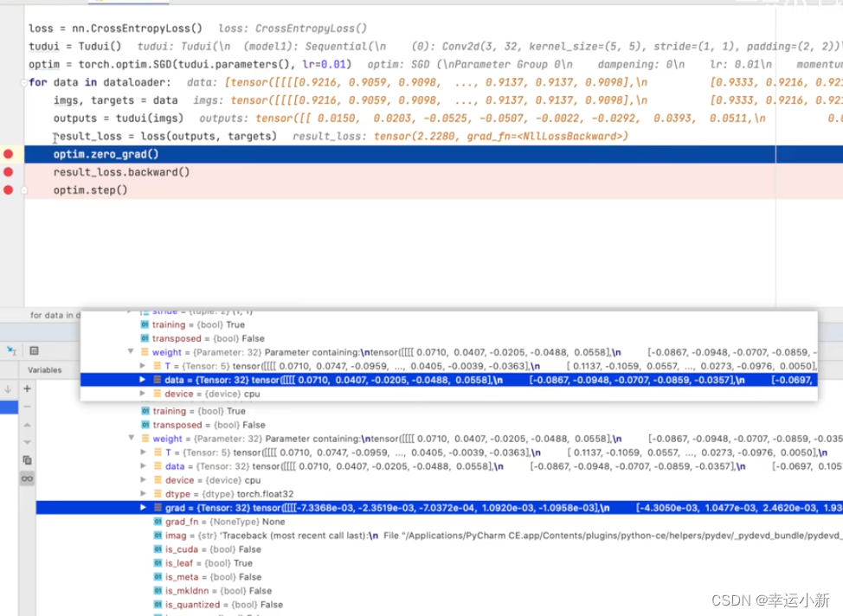Expand the highlighted data Tensor in popup
The height and width of the screenshot is (616, 843).
(144, 380)
